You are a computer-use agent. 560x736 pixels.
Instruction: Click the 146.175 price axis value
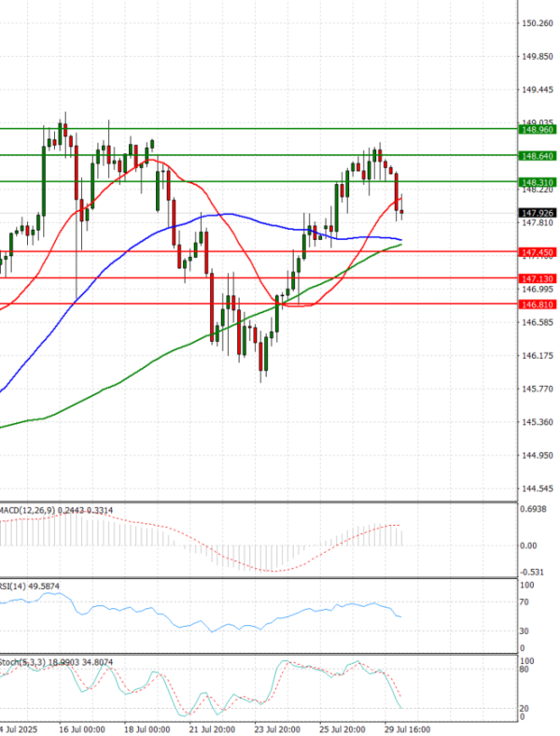538,356
